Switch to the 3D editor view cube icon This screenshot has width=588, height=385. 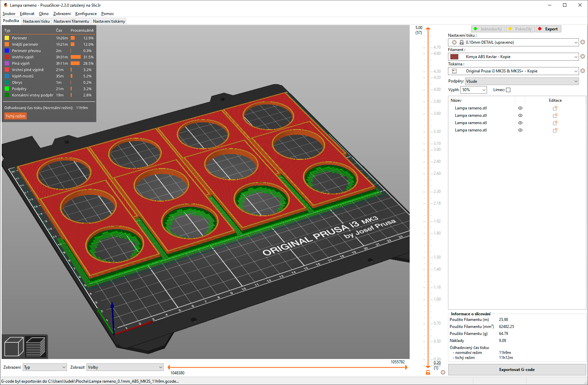coord(14,347)
